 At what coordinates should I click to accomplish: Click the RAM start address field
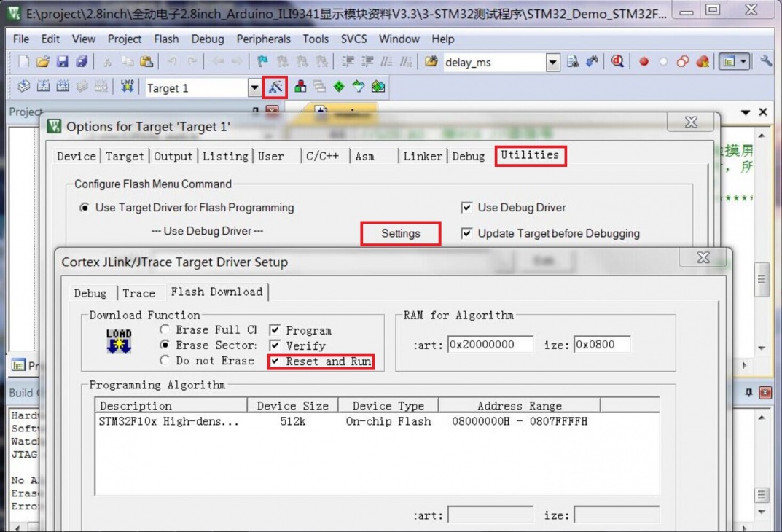click(490, 345)
